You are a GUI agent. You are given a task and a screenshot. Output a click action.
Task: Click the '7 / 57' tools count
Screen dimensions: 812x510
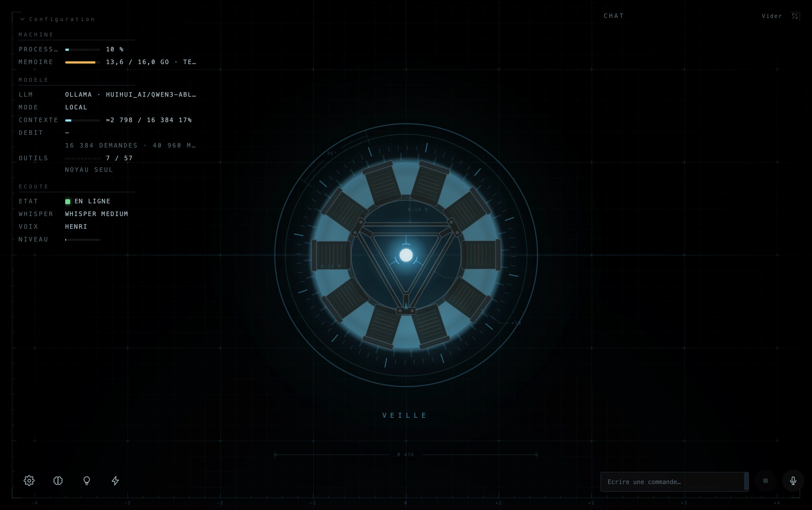click(x=119, y=158)
